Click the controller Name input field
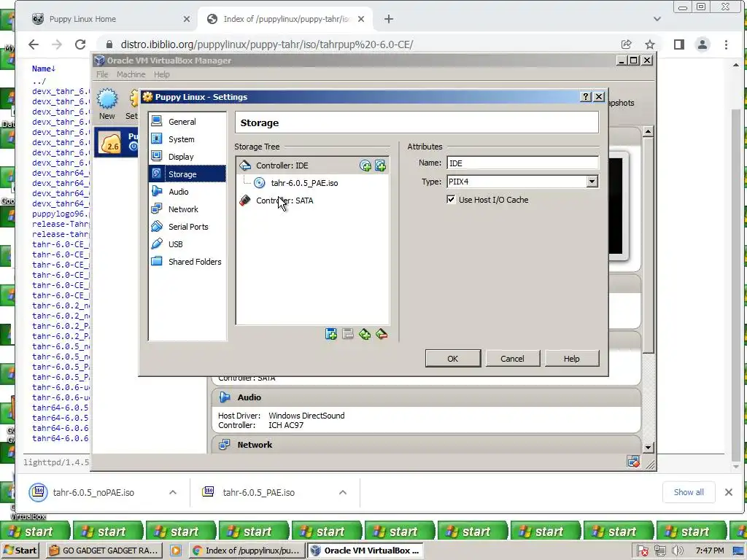The height and width of the screenshot is (560, 747). coord(522,163)
